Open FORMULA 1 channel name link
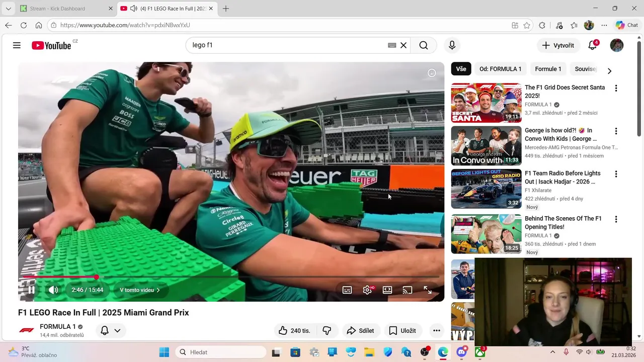Viewport: 644px width, 362px height. pos(58,327)
